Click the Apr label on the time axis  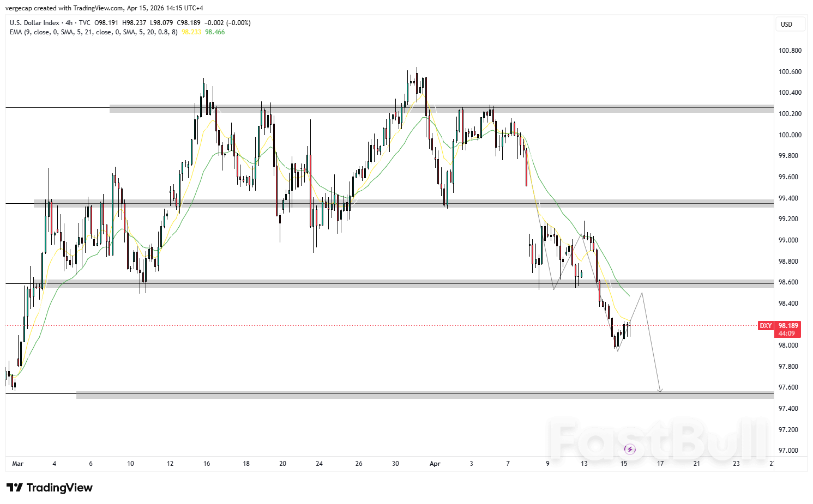click(x=435, y=464)
